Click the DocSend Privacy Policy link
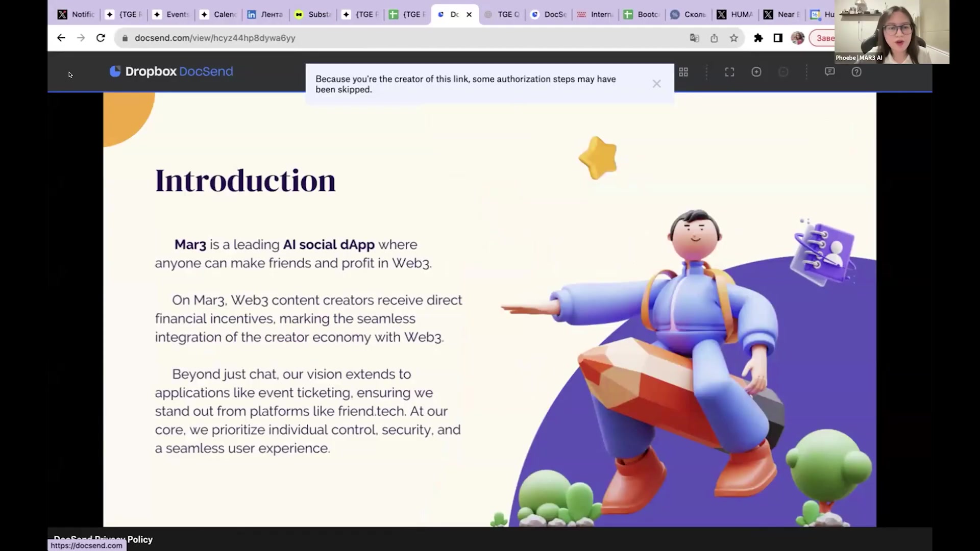Image resolution: width=980 pixels, height=551 pixels. [x=103, y=539]
